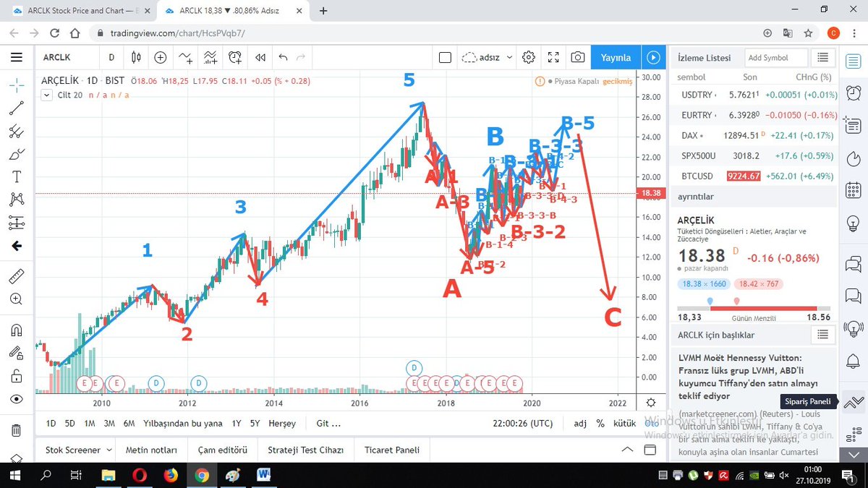Open time axis settings gear below chart
Image resolution: width=868 pixels, height=488 pixels.
651,403
